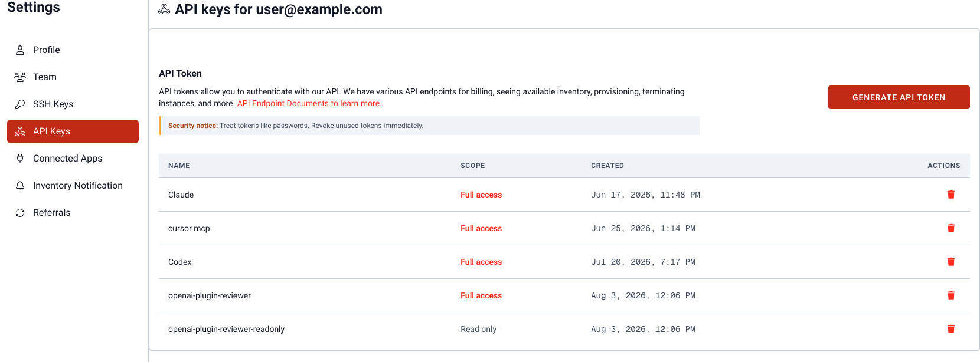980x362 pixels.
Task: Open Inventory Notification settings
Action: tap(73, 186)
